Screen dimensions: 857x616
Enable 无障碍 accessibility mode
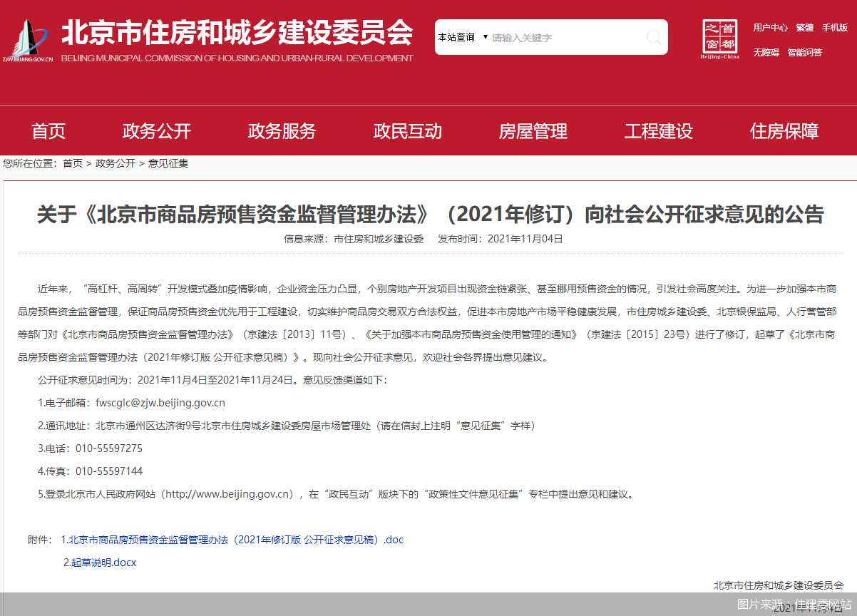(766, 52)
